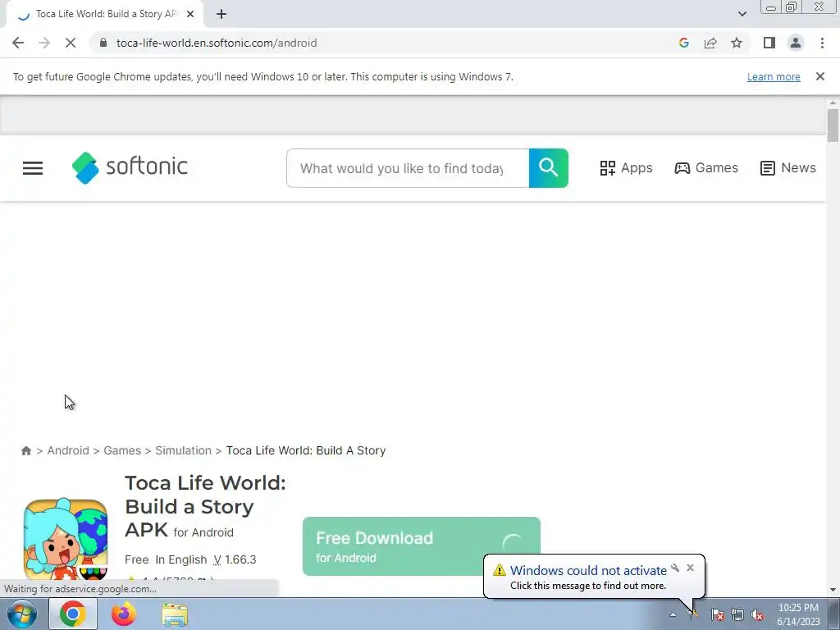Dismiss the Chrome update notice
Screen dimensions: 840x630
click(x=820, y=76)
